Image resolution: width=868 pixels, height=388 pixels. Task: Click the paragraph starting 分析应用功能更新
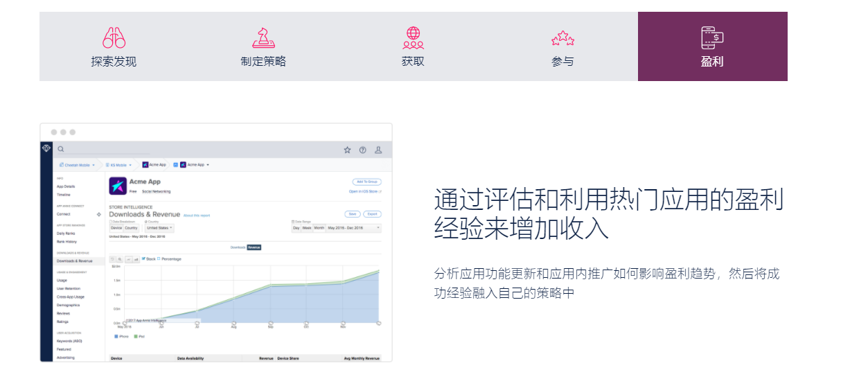[x=606, y=283]
